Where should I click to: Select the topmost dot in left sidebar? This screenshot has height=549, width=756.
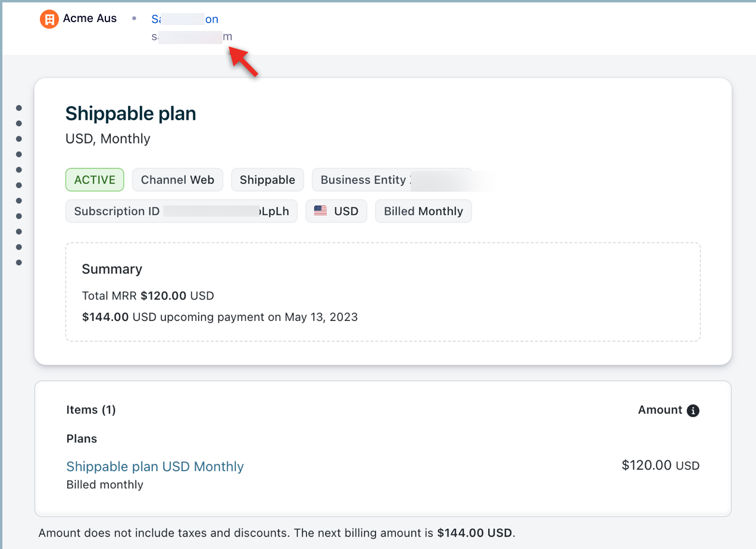(19, 108)
